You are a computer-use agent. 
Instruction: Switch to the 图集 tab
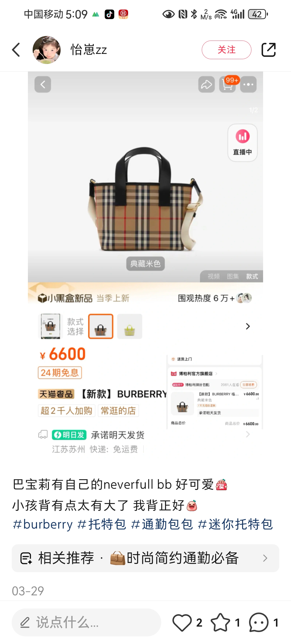click(x=233, y=276)
